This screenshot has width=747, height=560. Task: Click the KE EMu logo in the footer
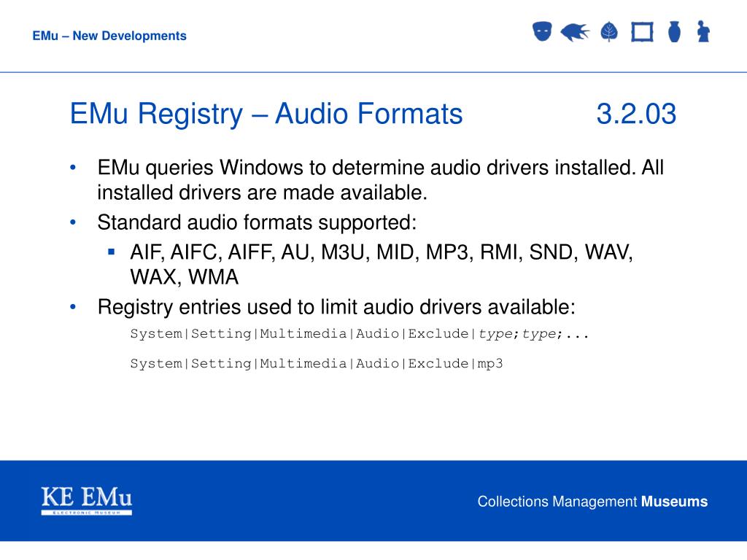87,500
